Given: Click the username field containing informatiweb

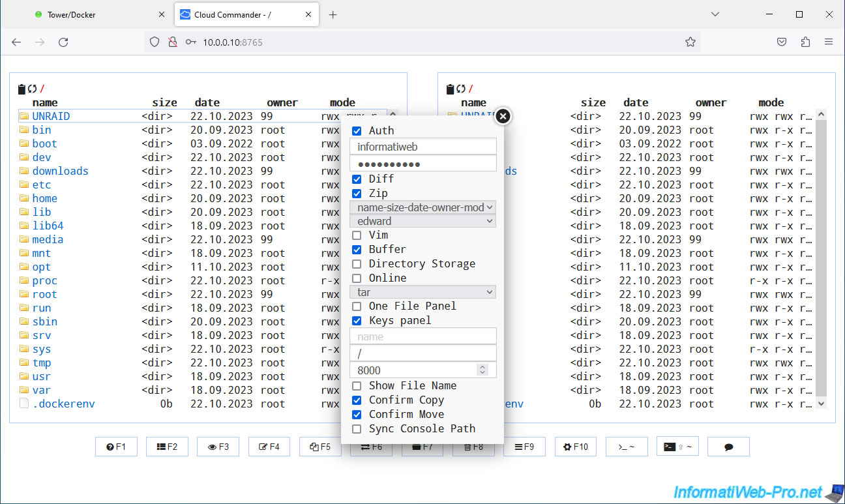Looking at the screenshot, I should pyautogui.click(x=422, y=147).
